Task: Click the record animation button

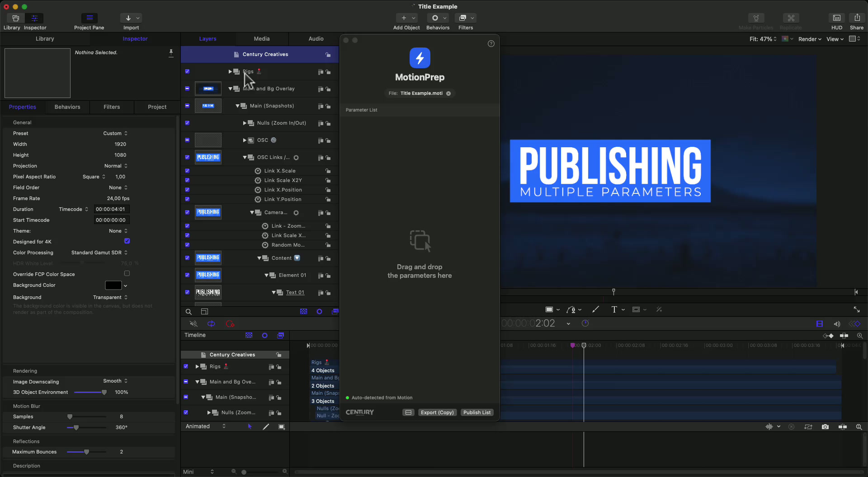Action: [x=230, y=324]
